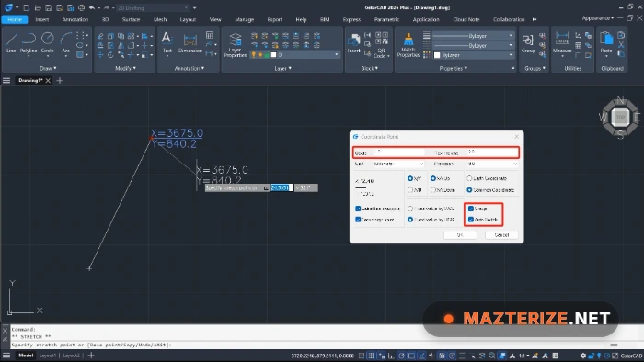The height and width of the screenshot is (362, 644).
Task: Expand the Annotation panel
Action: [190, 69]
